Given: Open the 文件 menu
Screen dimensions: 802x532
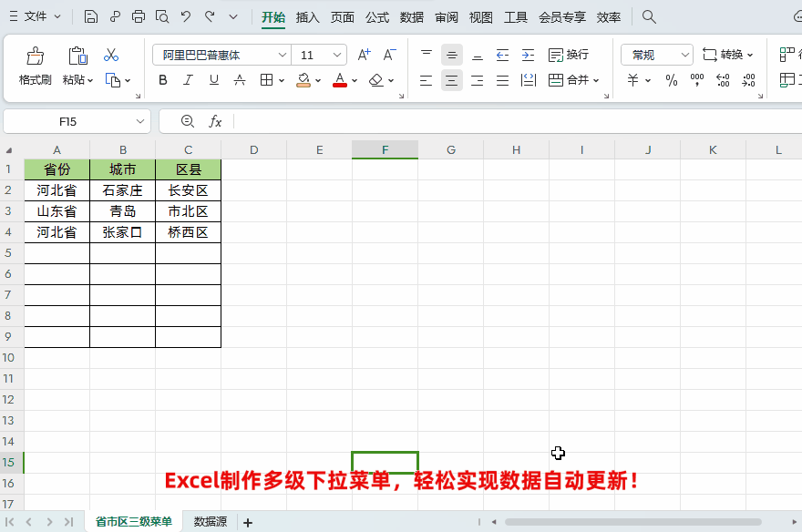Looking at the screenshot, I should [x=36, y=17].
